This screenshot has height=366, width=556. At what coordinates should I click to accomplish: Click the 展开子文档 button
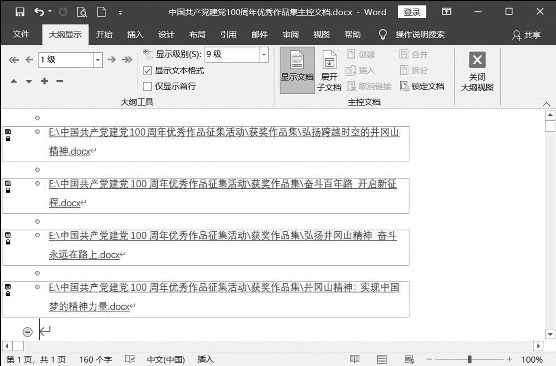coord(329,70)
